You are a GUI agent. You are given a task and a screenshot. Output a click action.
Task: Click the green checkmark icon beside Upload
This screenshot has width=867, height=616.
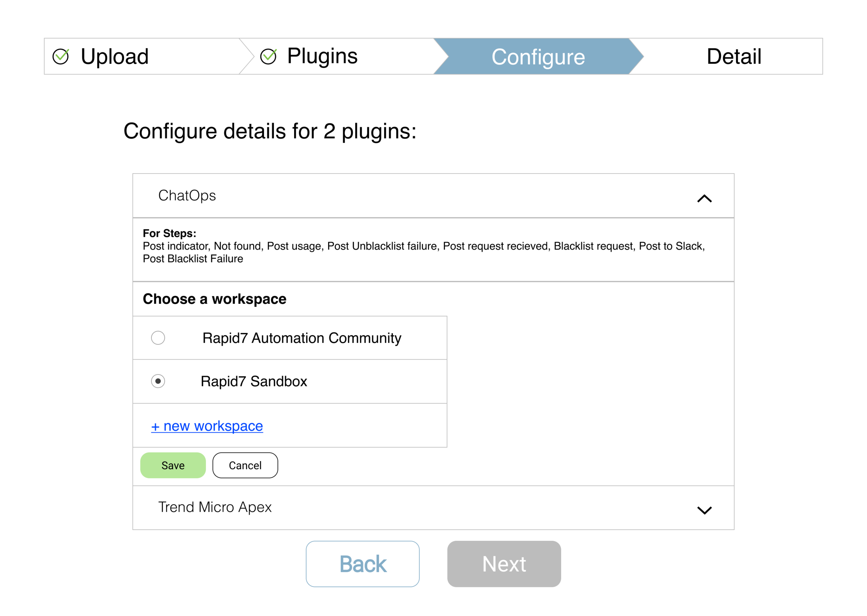point(61,56)
